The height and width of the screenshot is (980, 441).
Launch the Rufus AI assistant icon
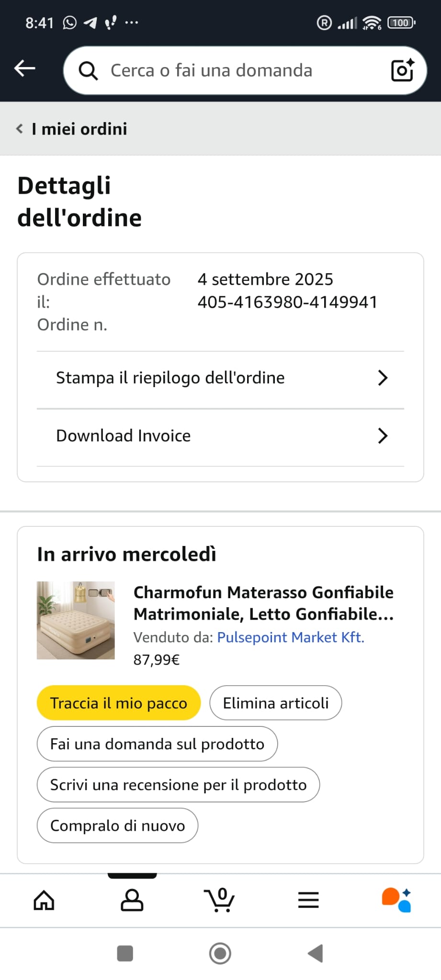(x=396, y=900)
